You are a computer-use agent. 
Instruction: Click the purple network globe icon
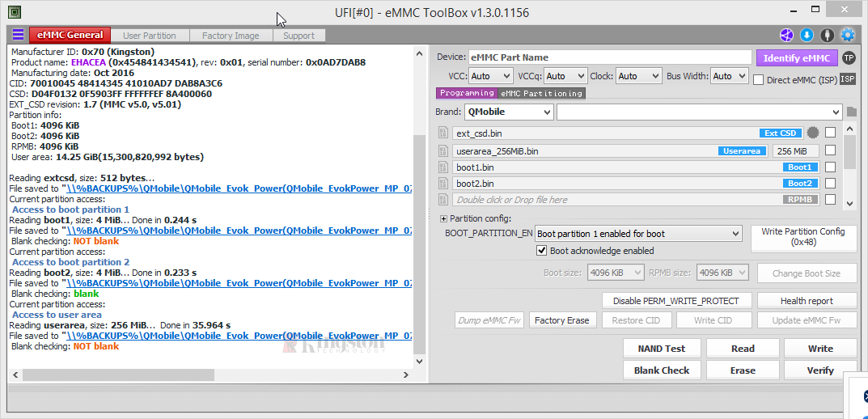click(x=786, y=36)
